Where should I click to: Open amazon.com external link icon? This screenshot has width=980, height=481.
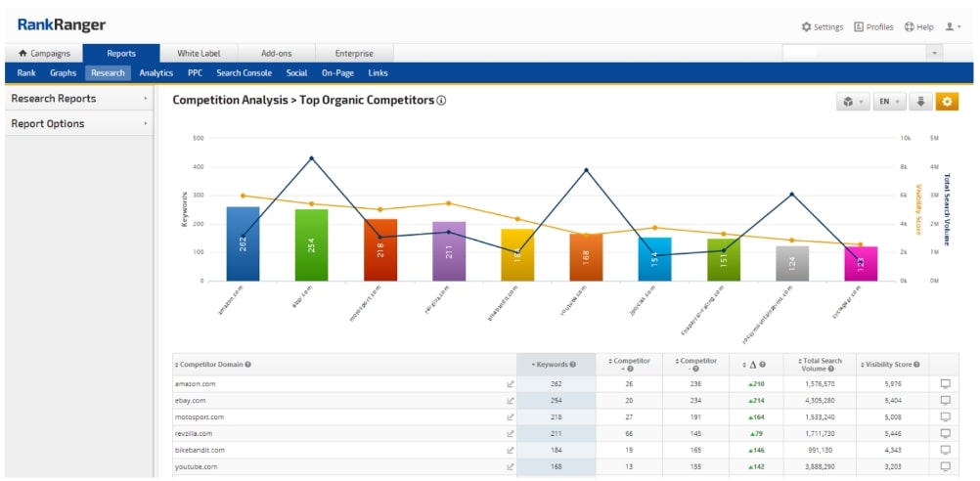510,384
